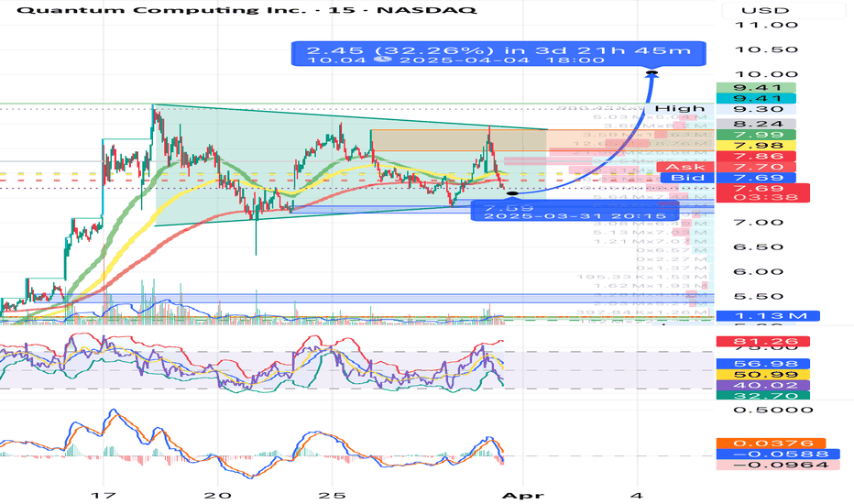Viewport: 854px width, 504px height.
Task: Click the 0.5000 MACD axis label
Action: [x=773, y=411]
